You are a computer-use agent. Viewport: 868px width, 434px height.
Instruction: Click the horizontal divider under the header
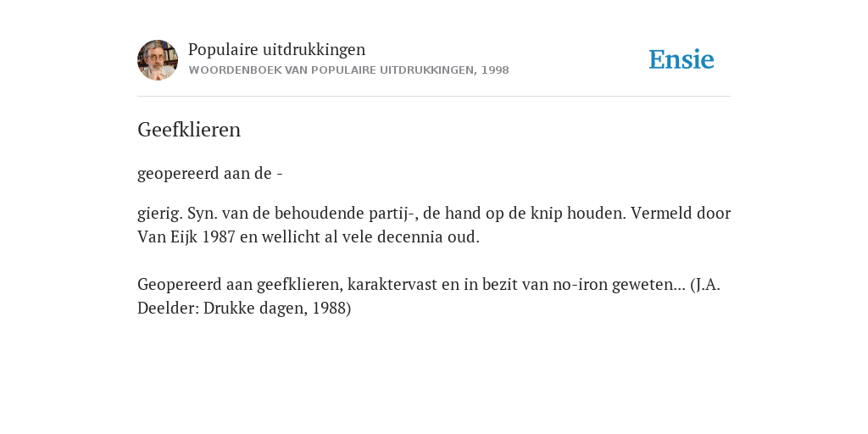click(434, 97)
